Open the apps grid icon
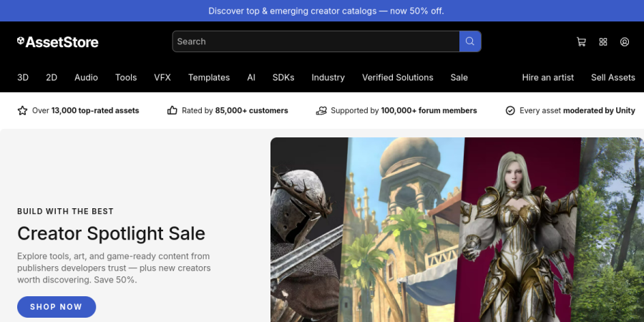Screen dimensions: 644x322 [603, 42]
